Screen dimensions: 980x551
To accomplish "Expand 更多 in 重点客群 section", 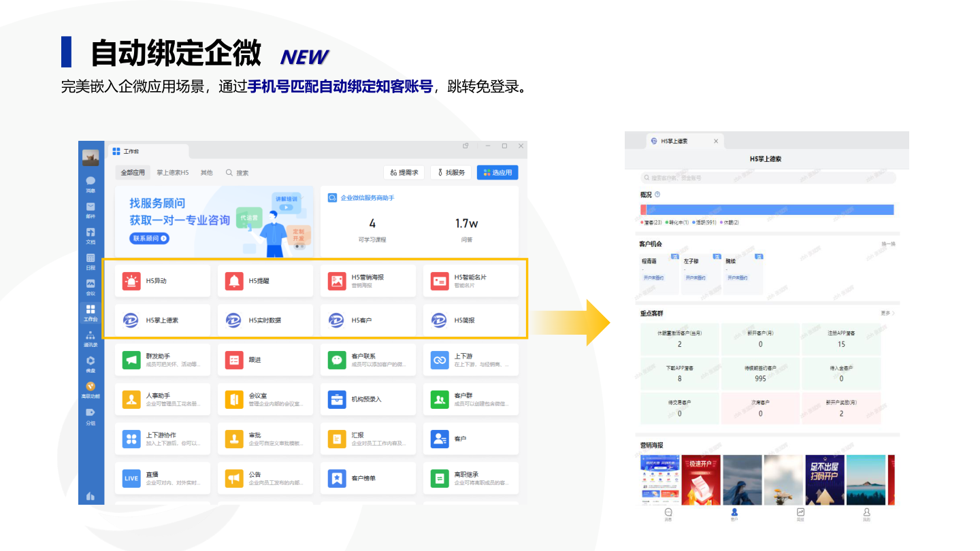I will [x=887, y=314].
